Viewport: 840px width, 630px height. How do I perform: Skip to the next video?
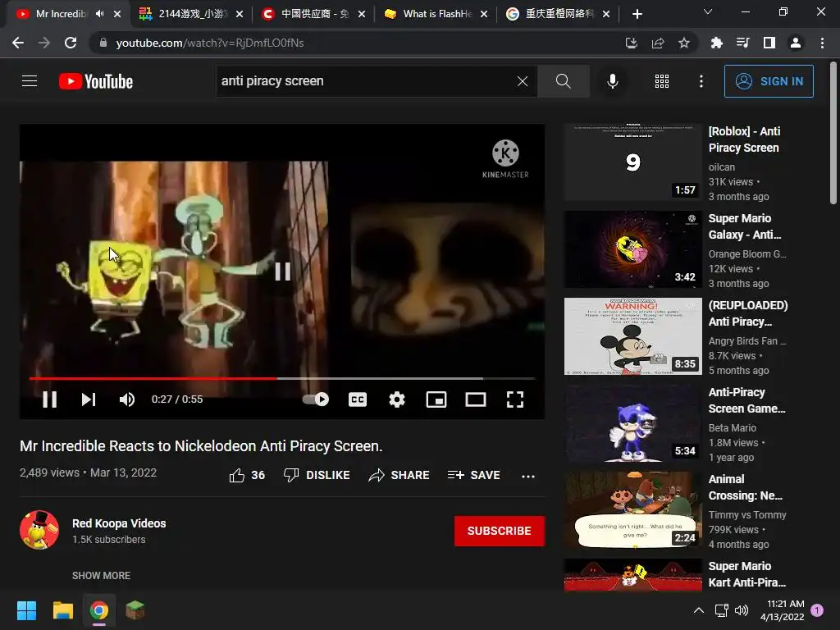pyautogui.click(x=89, y=399)
